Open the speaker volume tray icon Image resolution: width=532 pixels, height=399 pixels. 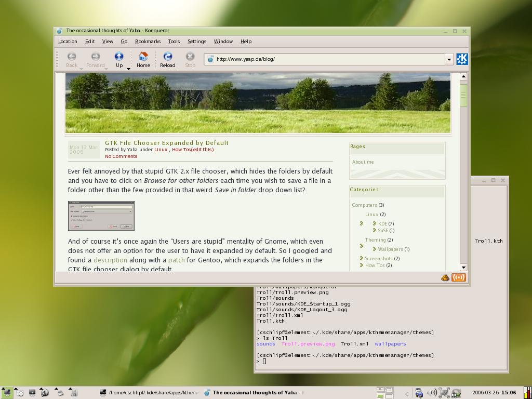coord(432,393)
